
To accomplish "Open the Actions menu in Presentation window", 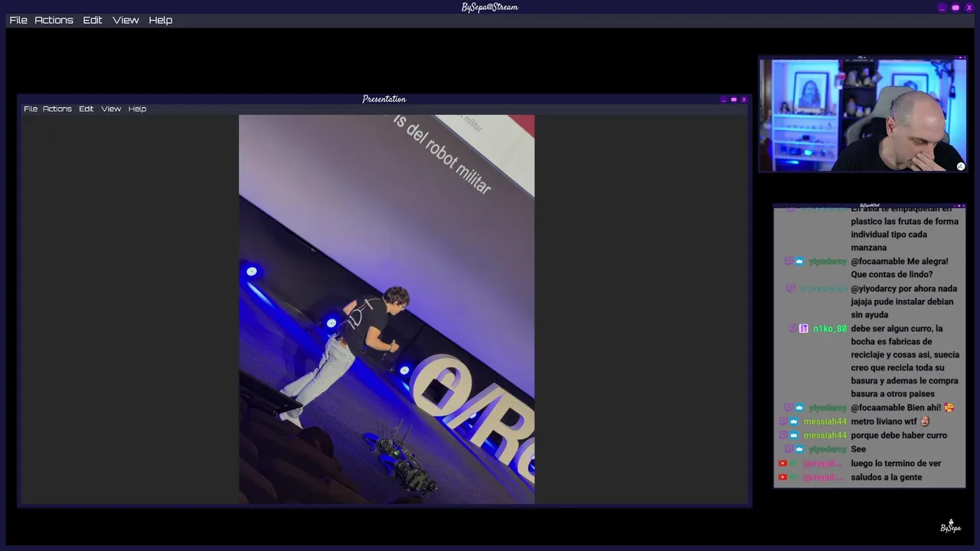I will [x=57, y=109].
